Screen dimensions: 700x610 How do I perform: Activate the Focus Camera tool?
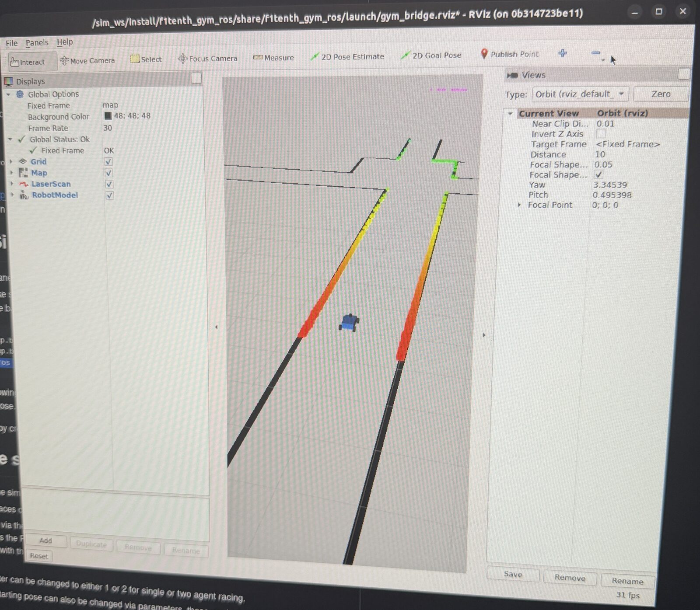point(207,58)
